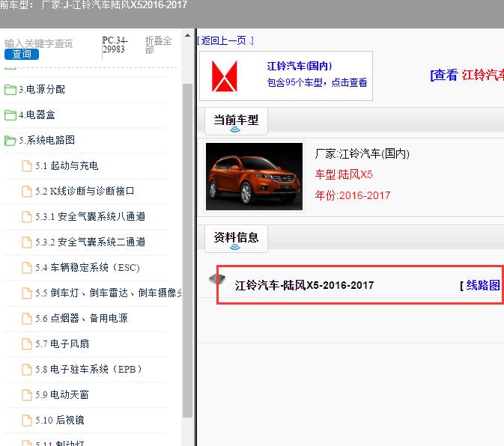
Task: Click the 线路图 link
Action: coord(483,285)
